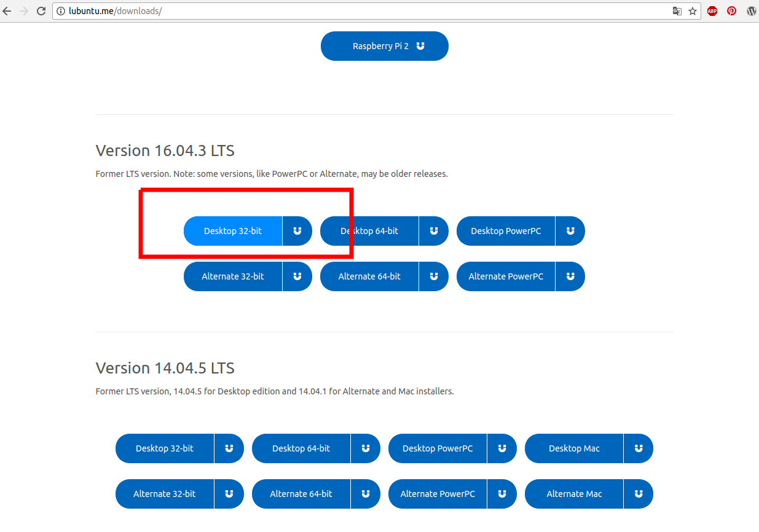Screen dimensions: 759x532
Task: Download 16.04.3 Alternate 64-bit
Action: click(x=369, y=276)
